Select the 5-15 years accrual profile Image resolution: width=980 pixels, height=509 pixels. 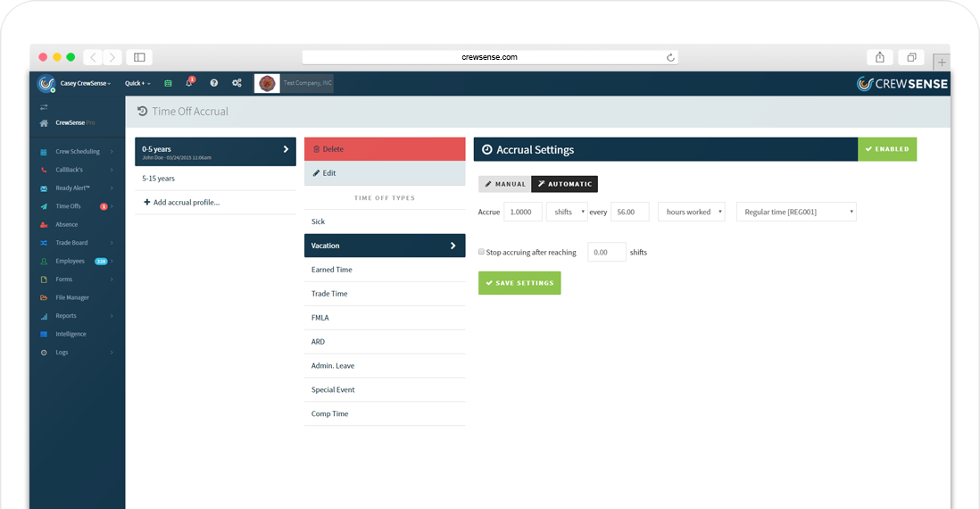[215, 179]
